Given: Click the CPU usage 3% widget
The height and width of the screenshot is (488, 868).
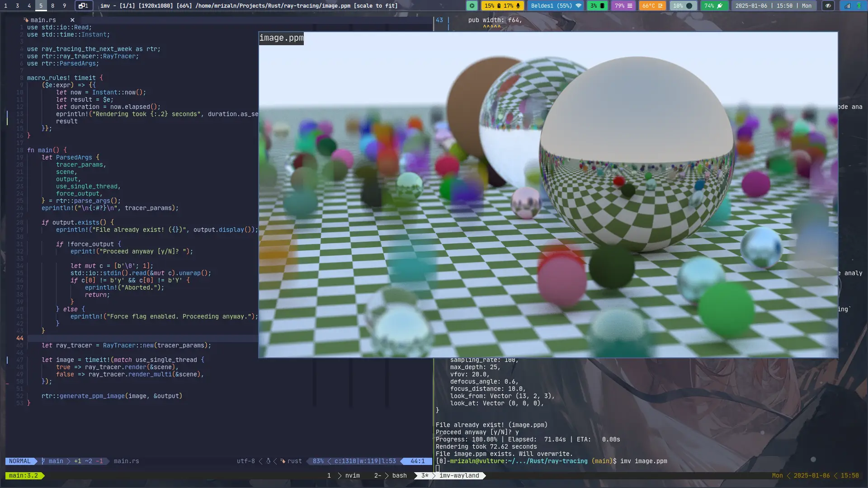Looking at the screenshot, I should (x=597, y=6).
